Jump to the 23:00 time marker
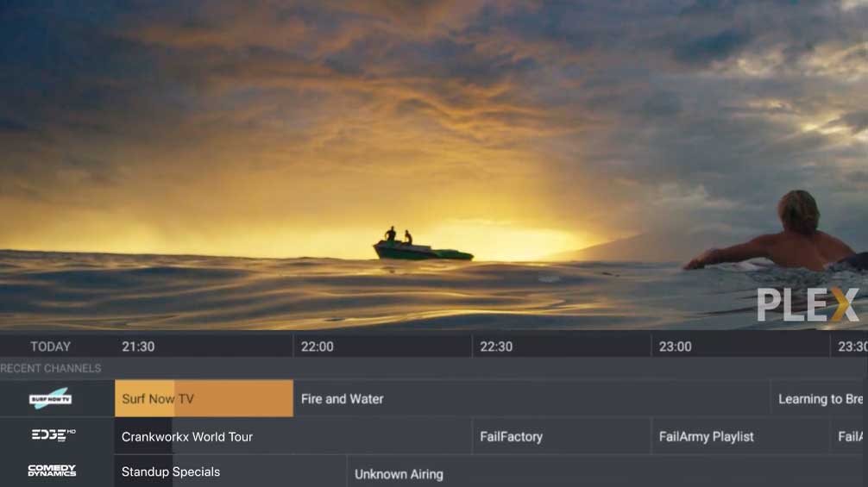The height and width of the screenshot is (487, 868). tap(675, 347)
